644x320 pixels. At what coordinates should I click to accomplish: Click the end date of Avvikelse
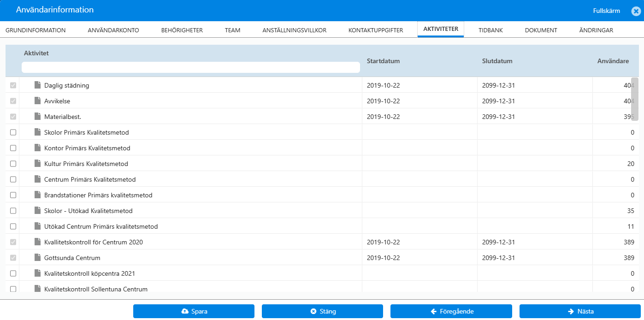[x=498, y=101]
